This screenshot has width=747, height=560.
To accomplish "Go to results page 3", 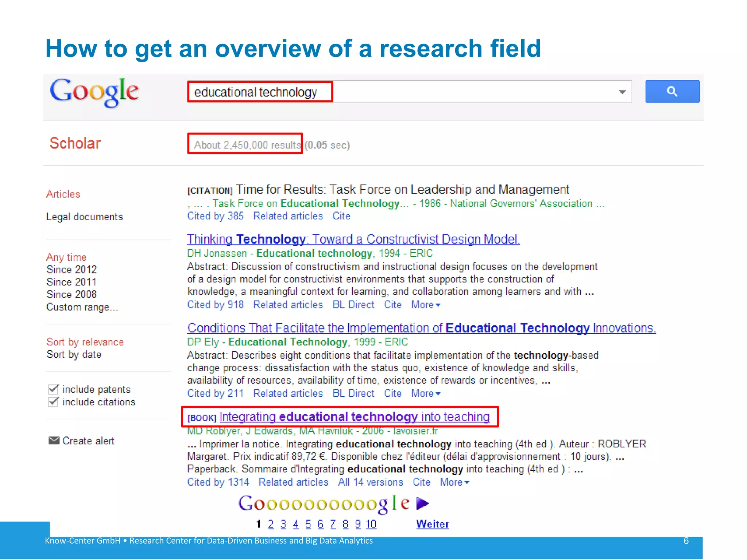I will [283, 524].
